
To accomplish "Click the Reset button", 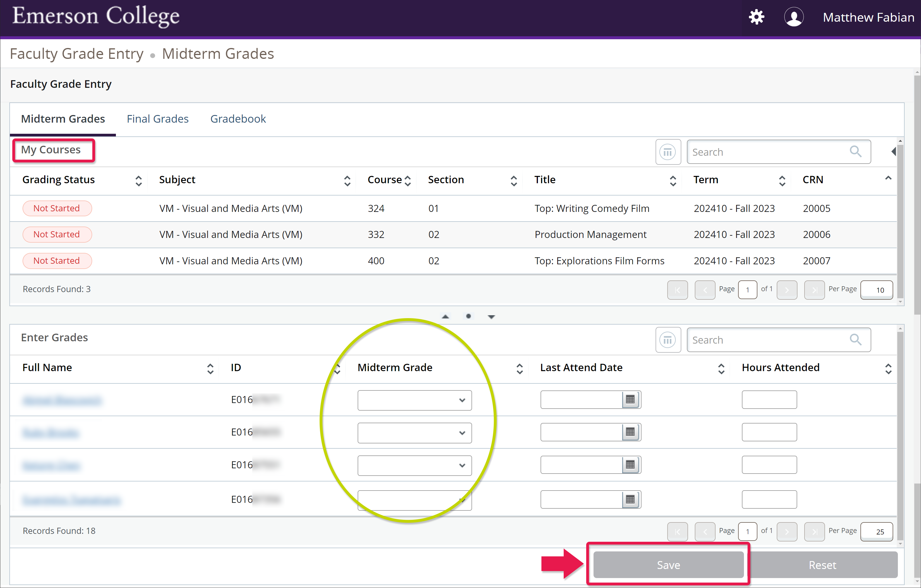I will point(822,565).
